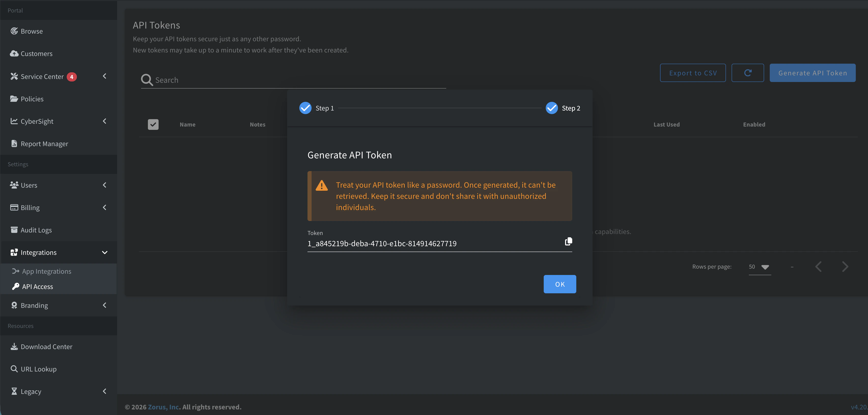This screenshot has width=868, height=415.
Task: Click the API Access key icon
Action: 16,286
